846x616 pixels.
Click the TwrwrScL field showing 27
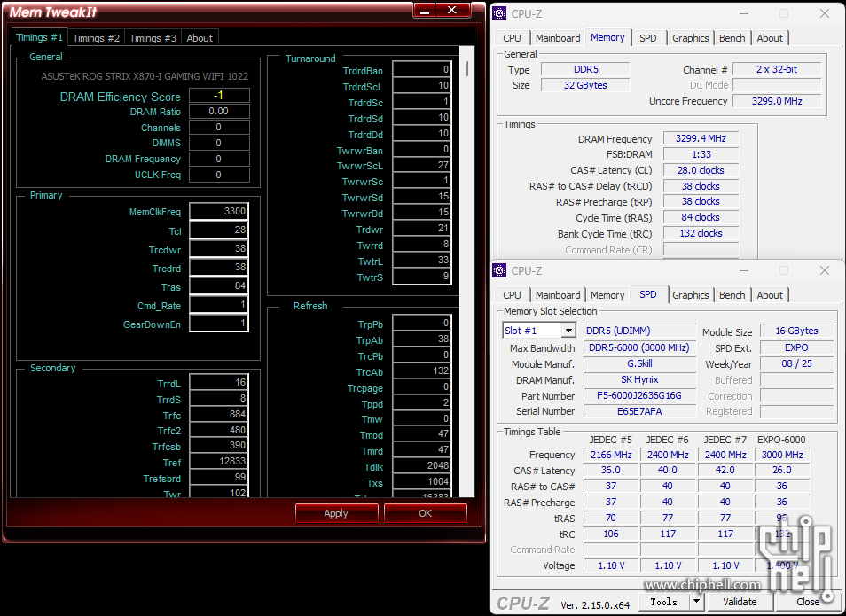(422, 166)
